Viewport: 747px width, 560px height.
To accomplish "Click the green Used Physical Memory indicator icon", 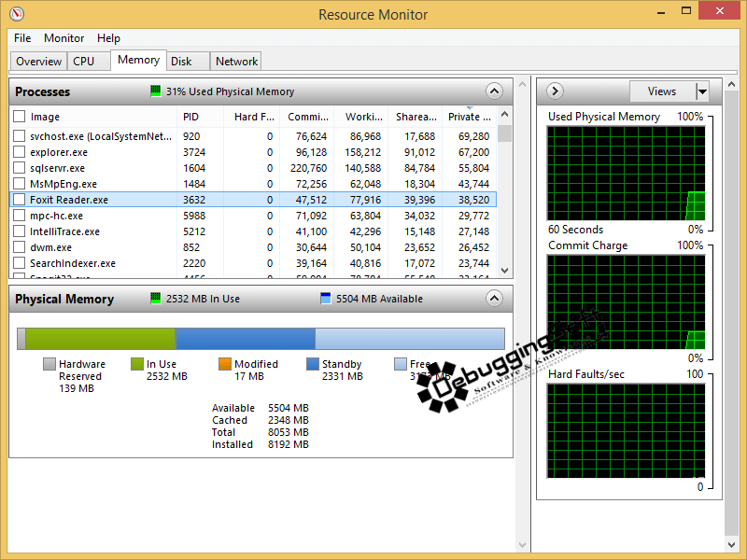I will click(155, 91).
